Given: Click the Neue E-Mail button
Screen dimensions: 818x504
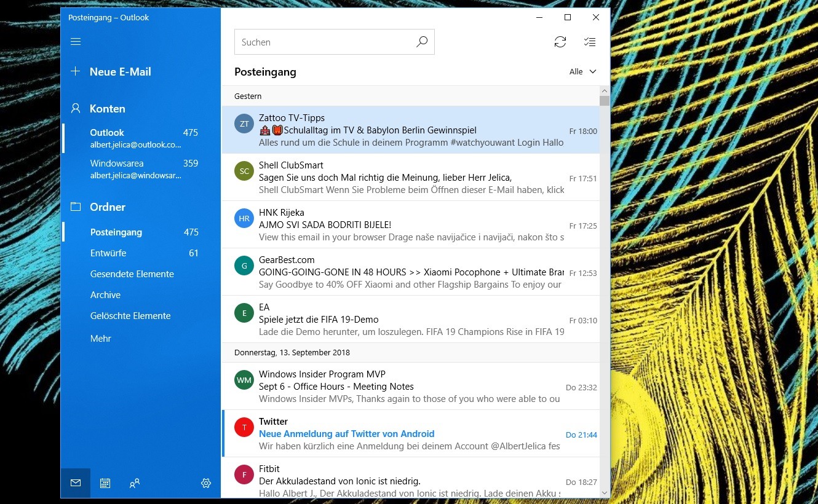Looking at the screenshot, I should coord(120,72).
